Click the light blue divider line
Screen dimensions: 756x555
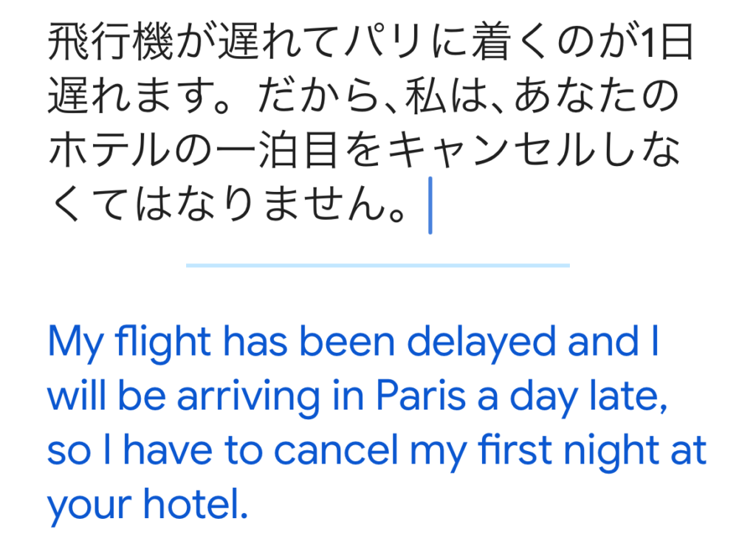377,265
